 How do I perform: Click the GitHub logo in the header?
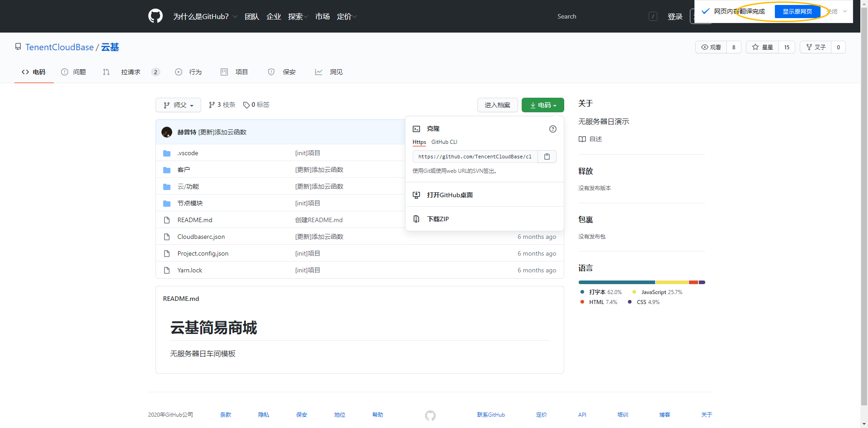[x=156, y=16]
